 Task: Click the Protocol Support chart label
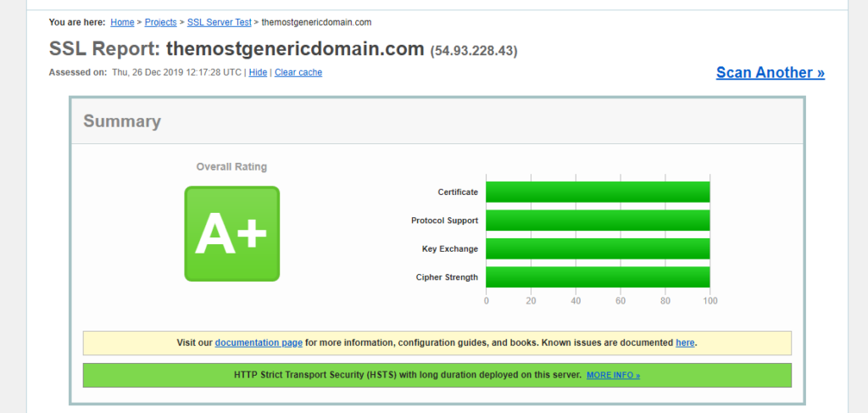click(444, 220)
